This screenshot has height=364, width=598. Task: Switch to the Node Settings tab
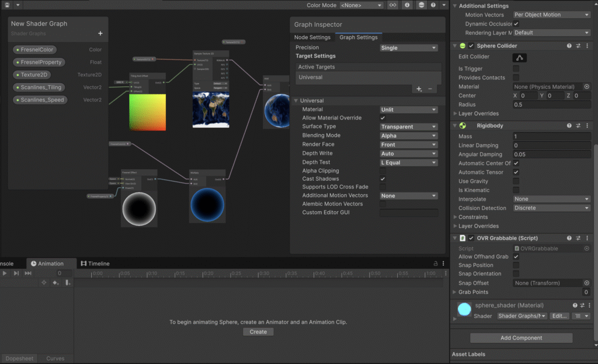point(312,37)
